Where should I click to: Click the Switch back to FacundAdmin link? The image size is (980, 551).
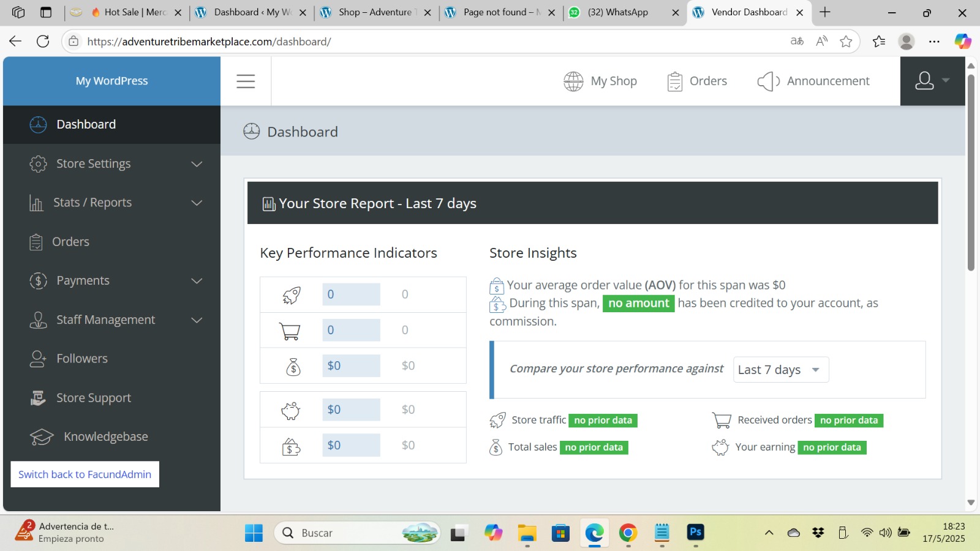pyautogui.click(x=85, y=474)
